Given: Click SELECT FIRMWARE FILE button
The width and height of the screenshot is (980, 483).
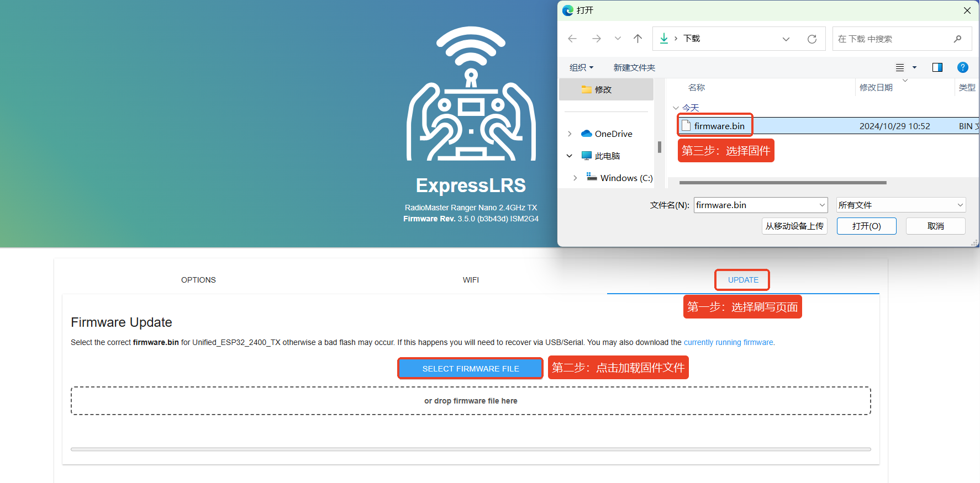Looking at the screenshot, I should (x=471, y=368).
